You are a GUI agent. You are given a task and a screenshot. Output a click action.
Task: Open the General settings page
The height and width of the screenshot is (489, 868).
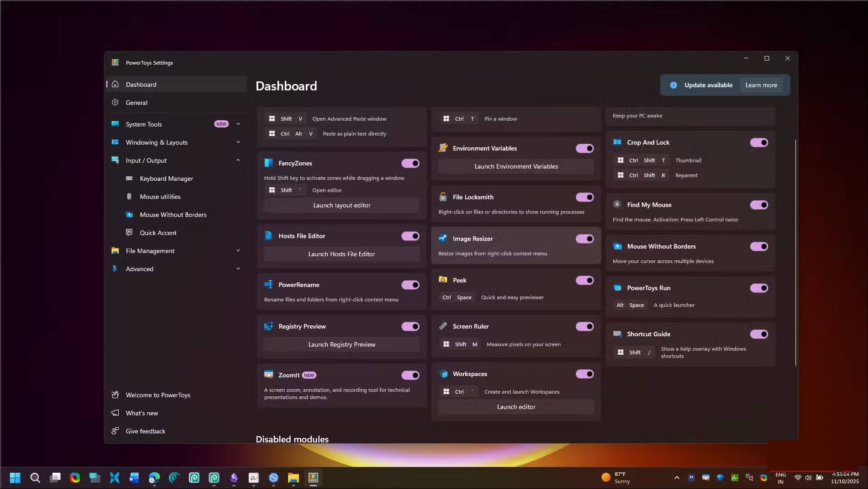pyautogui.click(x=136, y=103)
